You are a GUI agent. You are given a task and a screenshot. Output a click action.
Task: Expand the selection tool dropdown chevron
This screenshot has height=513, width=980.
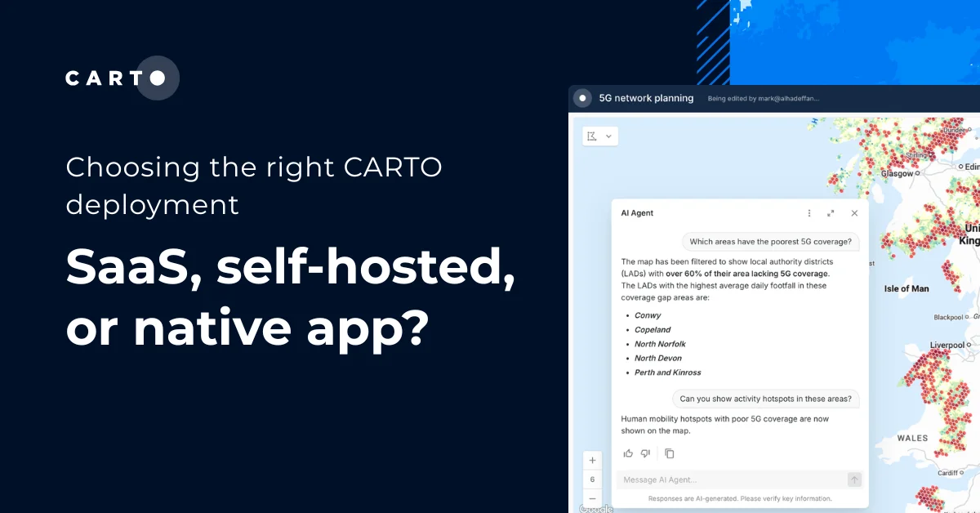(x=608, y=136)
